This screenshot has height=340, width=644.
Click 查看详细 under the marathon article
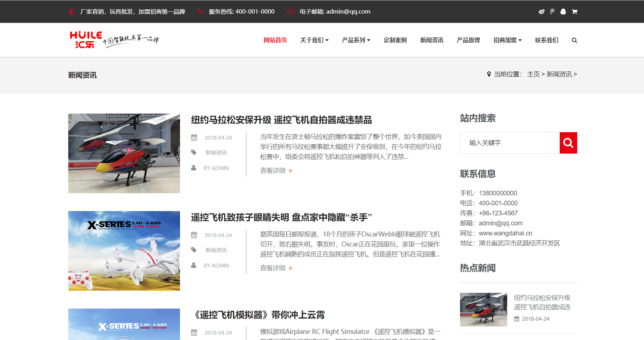point(273,171)
